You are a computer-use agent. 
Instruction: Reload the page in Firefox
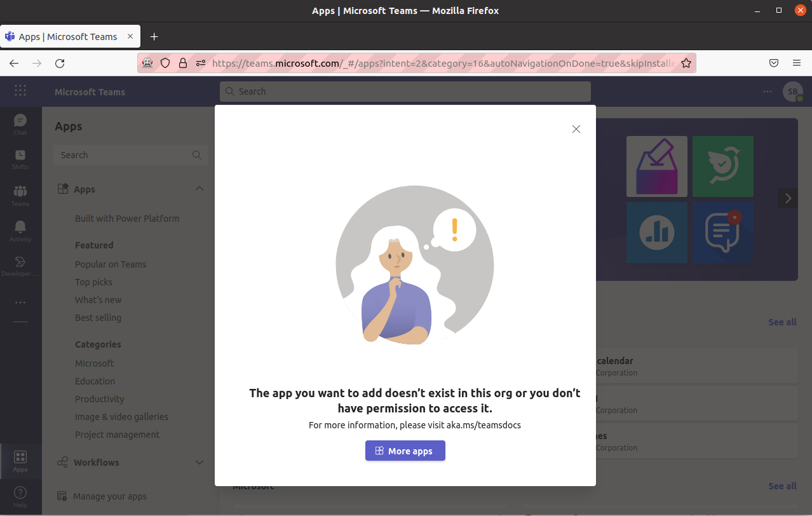[60, 63]
